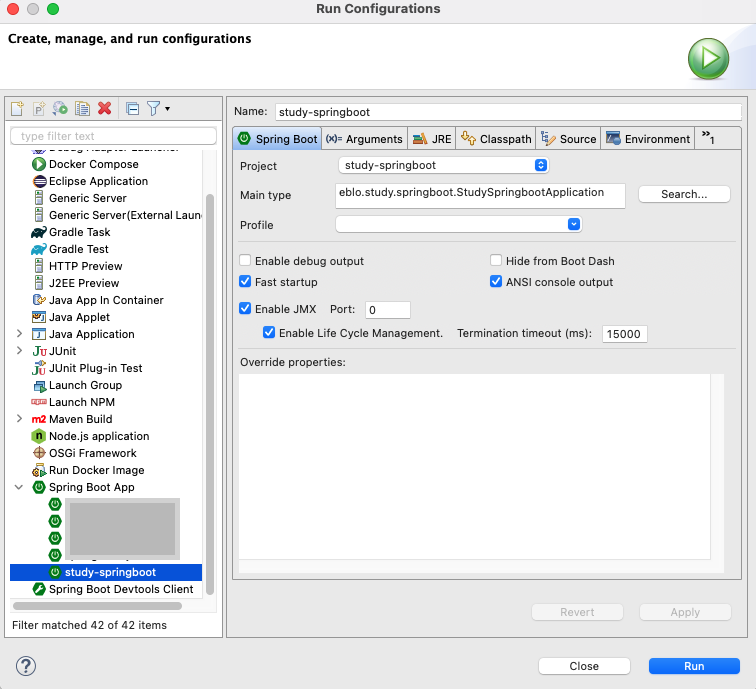Click the Name text field
The image size is (756, 689).
pyautogui.click(x=508, y=112)
